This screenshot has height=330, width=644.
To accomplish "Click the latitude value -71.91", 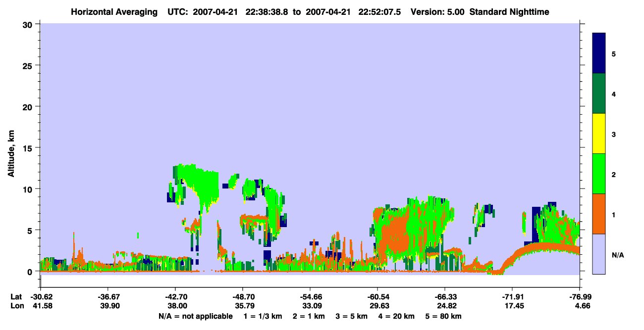I will [x=512, y=297].
